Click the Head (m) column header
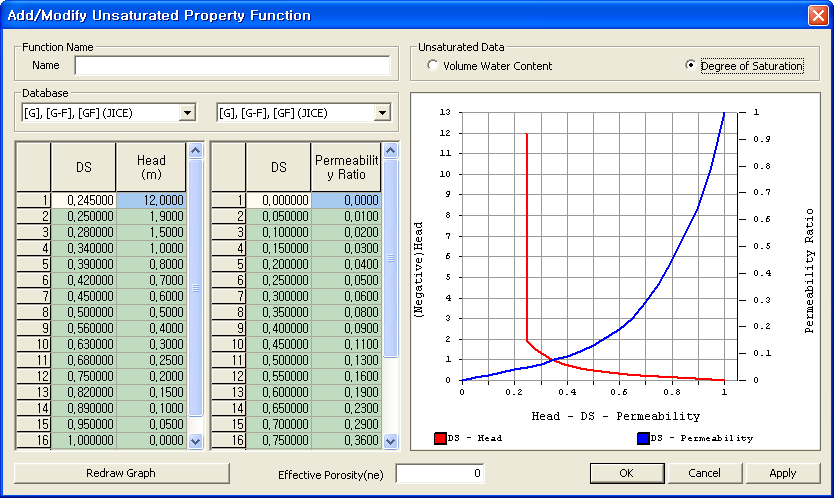Screen dimensions: 834x498 click(x=151, y=168)
